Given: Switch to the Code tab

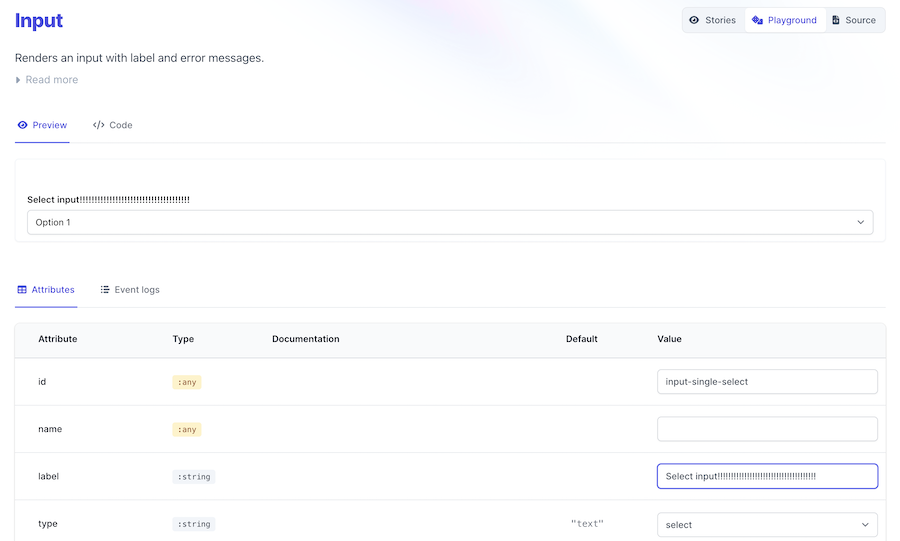Looking at the screenshot, I should tap(112, 125).
